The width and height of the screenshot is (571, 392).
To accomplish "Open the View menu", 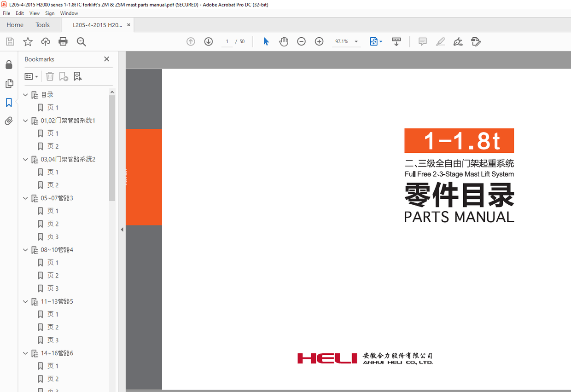I will (35, 13).
